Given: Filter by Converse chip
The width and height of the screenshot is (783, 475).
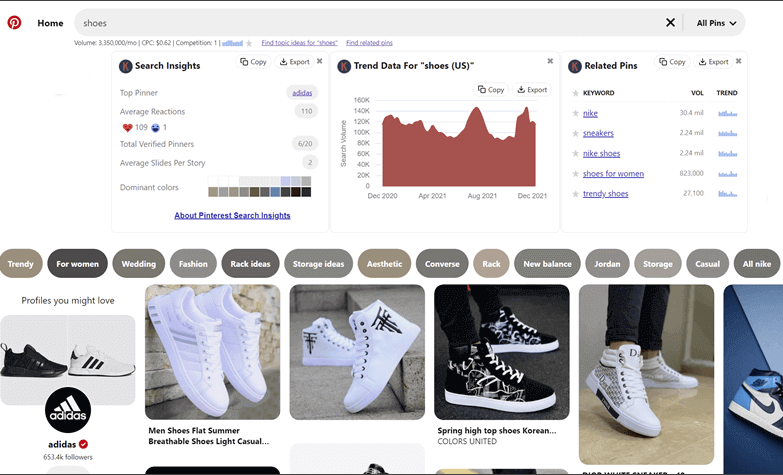Looking at the screenshot, I should pyautogui.click(x=442, y=263).
